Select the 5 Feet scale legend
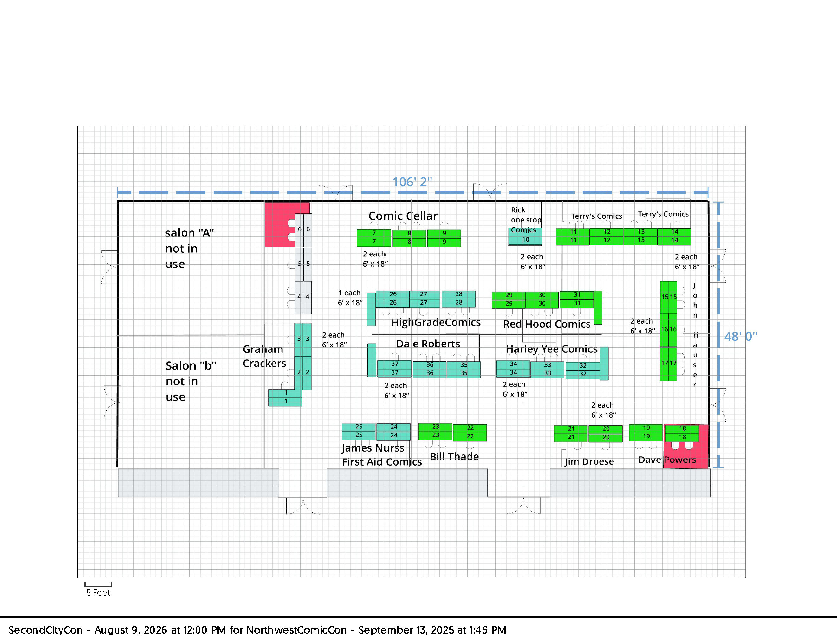This screenshot has height=644, width=837. click(98, 592)
